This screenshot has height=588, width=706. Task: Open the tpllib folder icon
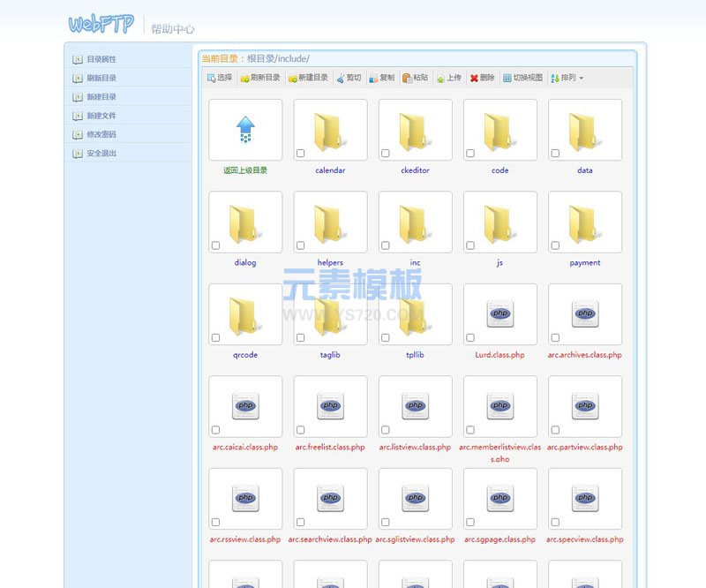(x=415, y=316)
